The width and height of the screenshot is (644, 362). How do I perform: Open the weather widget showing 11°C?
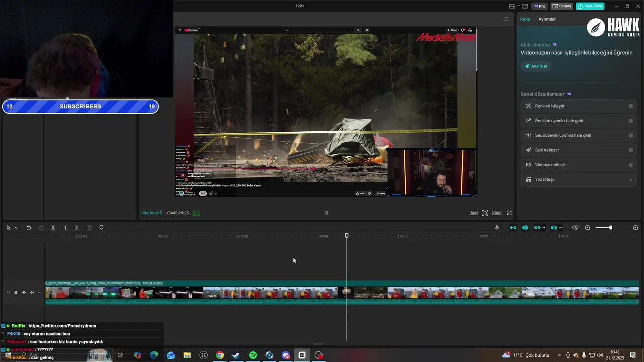526,355
